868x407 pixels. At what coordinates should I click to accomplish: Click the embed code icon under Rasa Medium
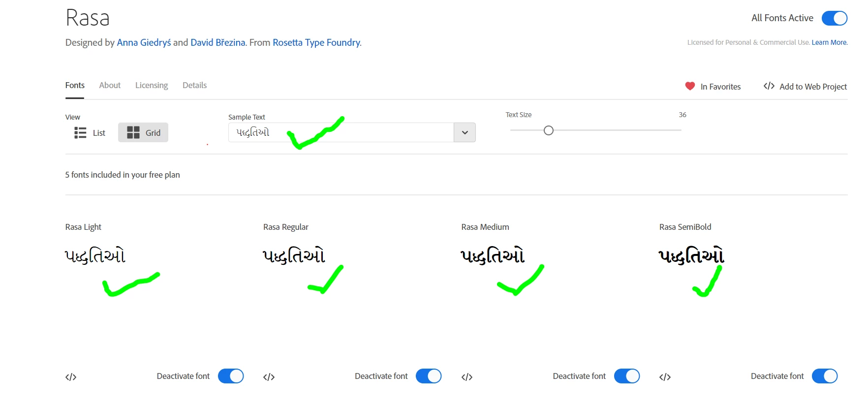467,377
